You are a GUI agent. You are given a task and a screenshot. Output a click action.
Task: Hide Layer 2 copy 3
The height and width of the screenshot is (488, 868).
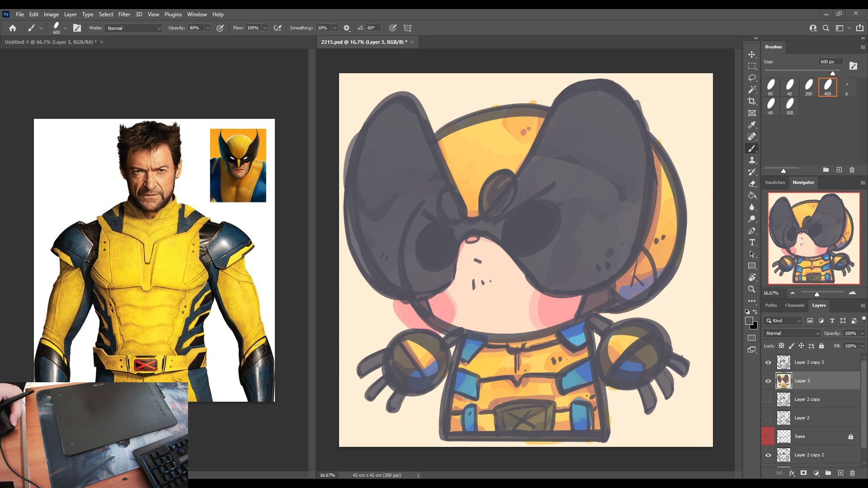[x=768, y=362]
